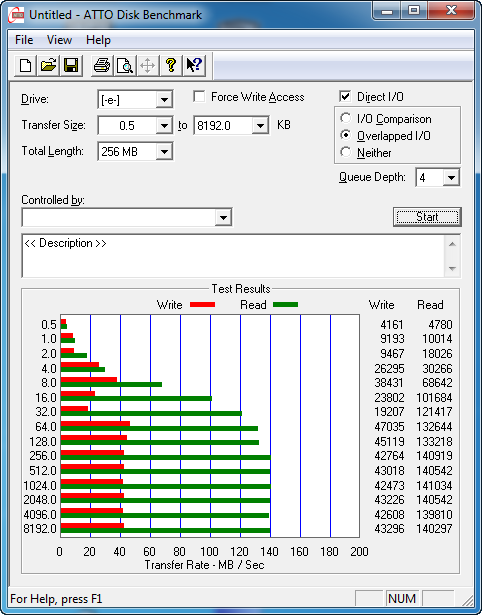Click the Open folder toolbar icon
This screenshot has width=482, height=615.
coord(48,65)
